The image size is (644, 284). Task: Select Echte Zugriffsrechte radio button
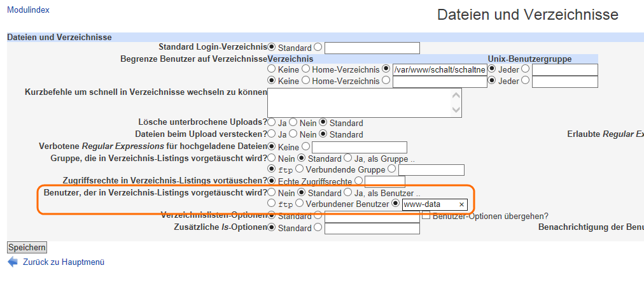pos(272,181)
